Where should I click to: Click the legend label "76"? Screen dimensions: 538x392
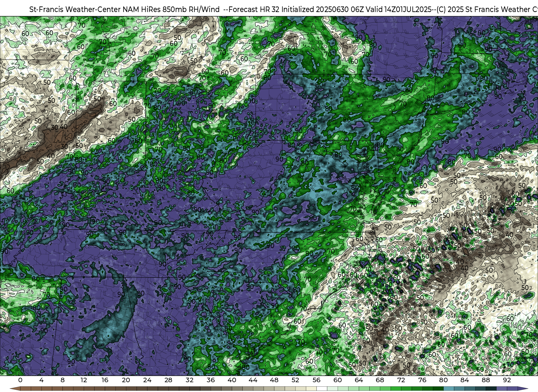click(422, 380)
